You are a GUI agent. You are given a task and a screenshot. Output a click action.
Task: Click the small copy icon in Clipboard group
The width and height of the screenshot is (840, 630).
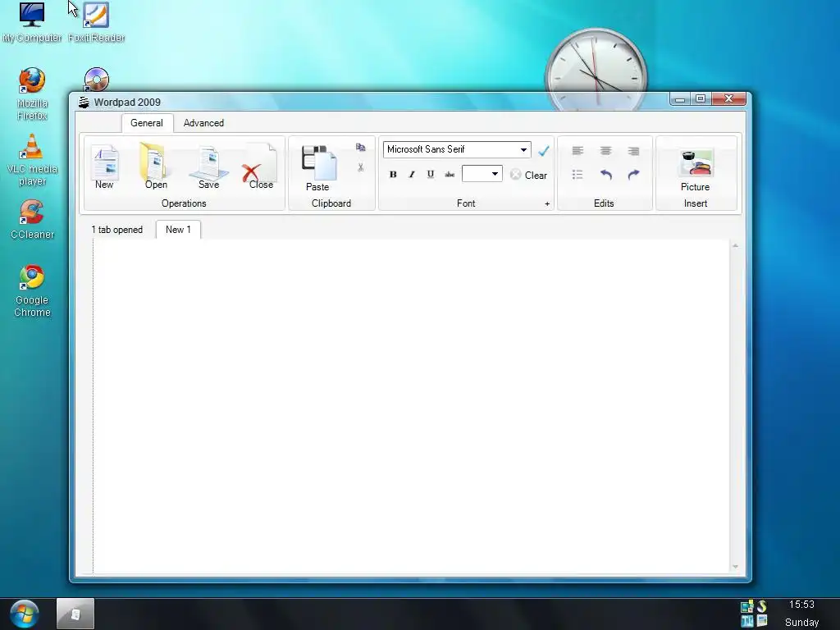coord(361,148)
